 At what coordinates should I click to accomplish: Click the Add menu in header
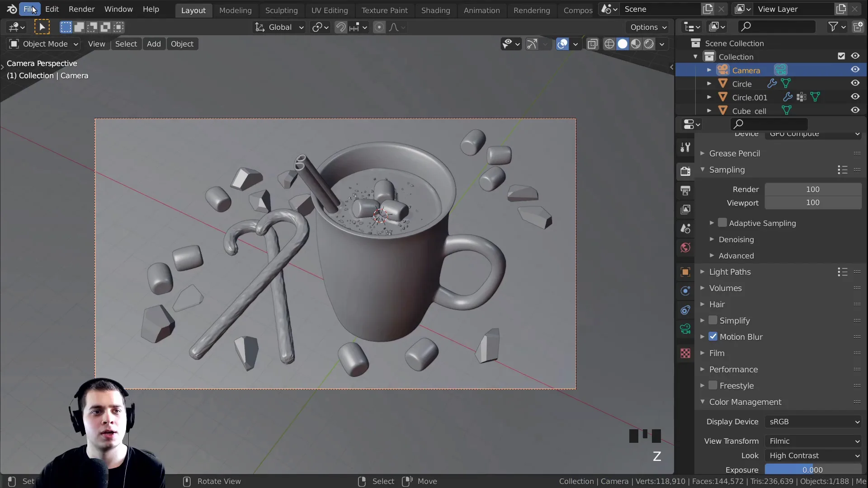click(154, 43)
